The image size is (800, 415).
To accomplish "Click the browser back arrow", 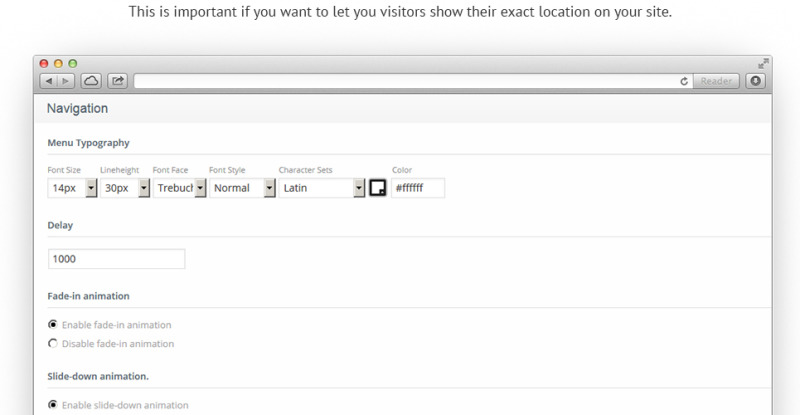I will click(49, 81).
